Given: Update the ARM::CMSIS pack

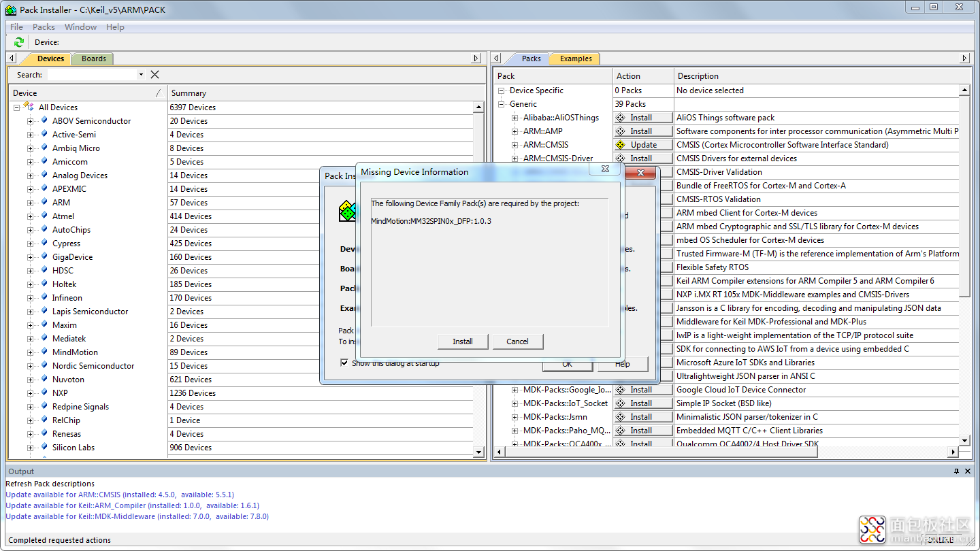Looking at the screenshot, I should click(x=643, y=145).
